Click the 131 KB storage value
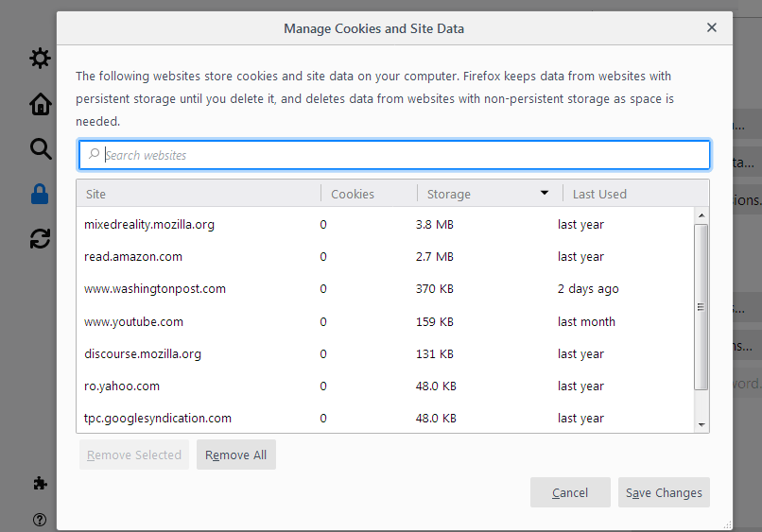Viewport: 762px width, 532px height. pyautogui.click(x=435, y=353)
